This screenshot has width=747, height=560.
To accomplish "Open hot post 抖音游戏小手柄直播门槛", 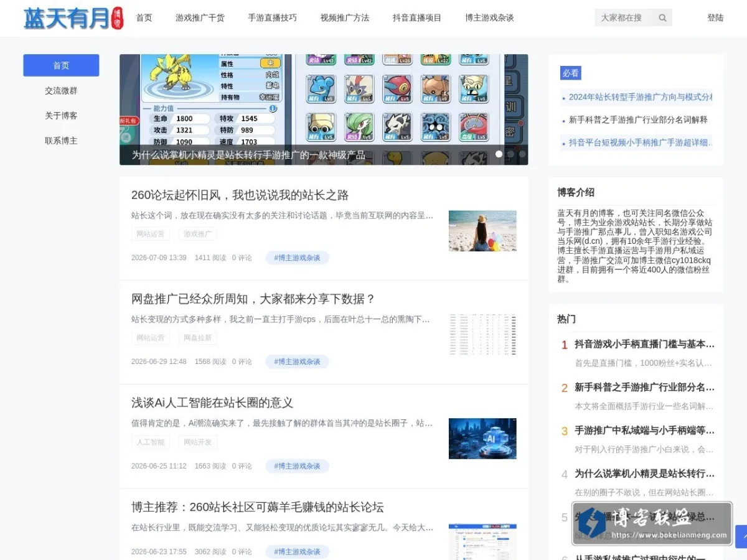I will 644,344.
